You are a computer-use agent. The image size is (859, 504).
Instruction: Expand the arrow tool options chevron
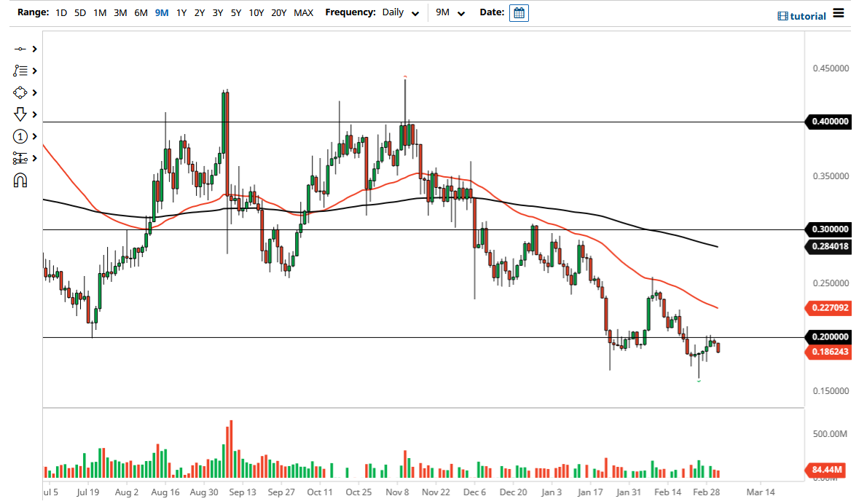tap(34, 114)
